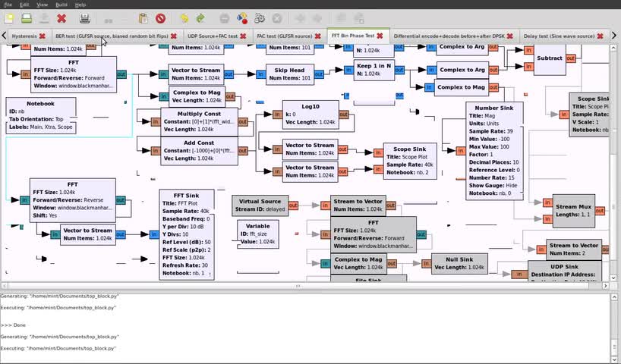Click the grayed-out save icon
The image size is (621, 364).
coord(44,18)
